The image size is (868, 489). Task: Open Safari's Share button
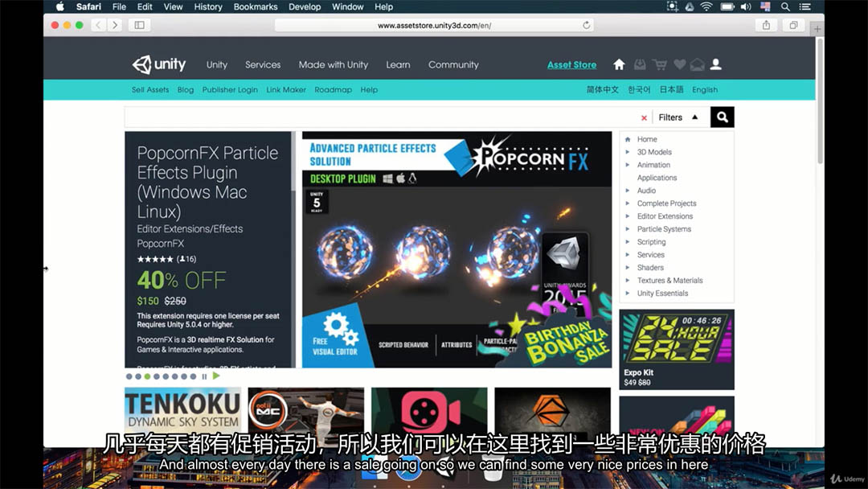(x=766, y=25)
